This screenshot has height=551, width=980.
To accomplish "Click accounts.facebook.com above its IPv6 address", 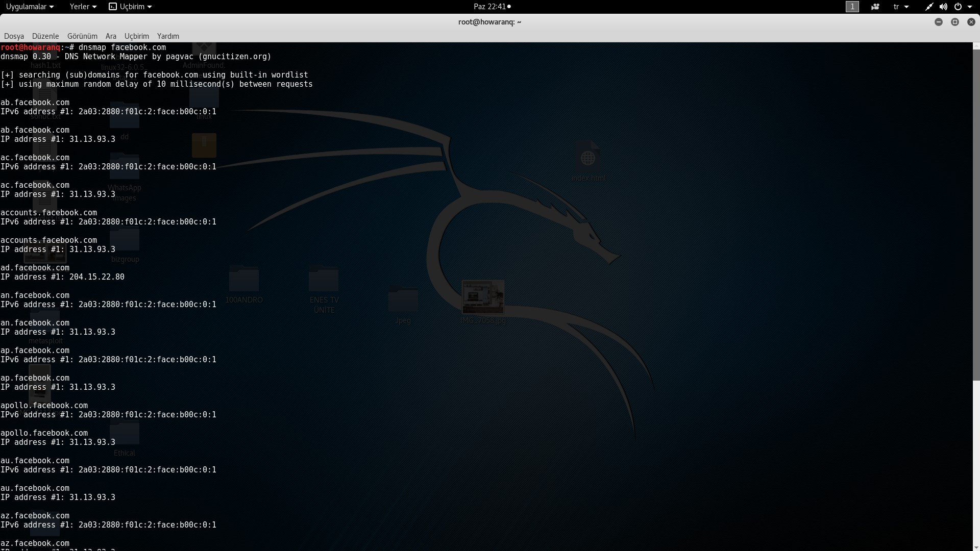I will coord(48,213).
